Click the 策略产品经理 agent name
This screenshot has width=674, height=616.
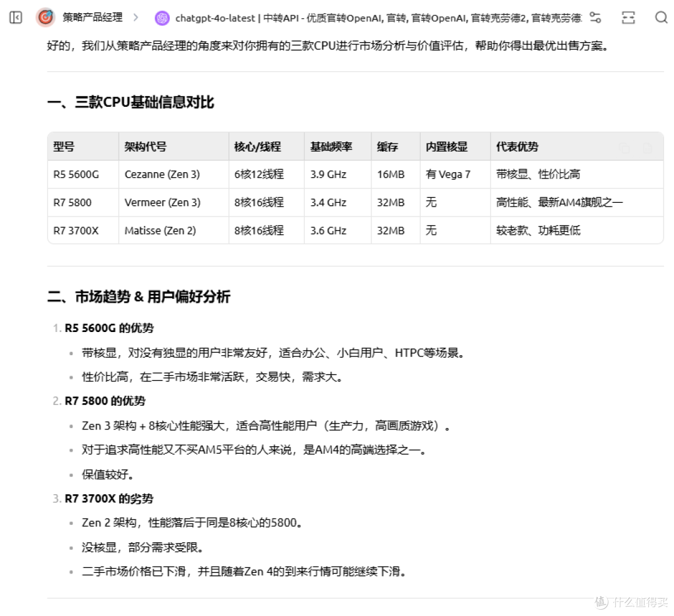[x=92, y=17]
